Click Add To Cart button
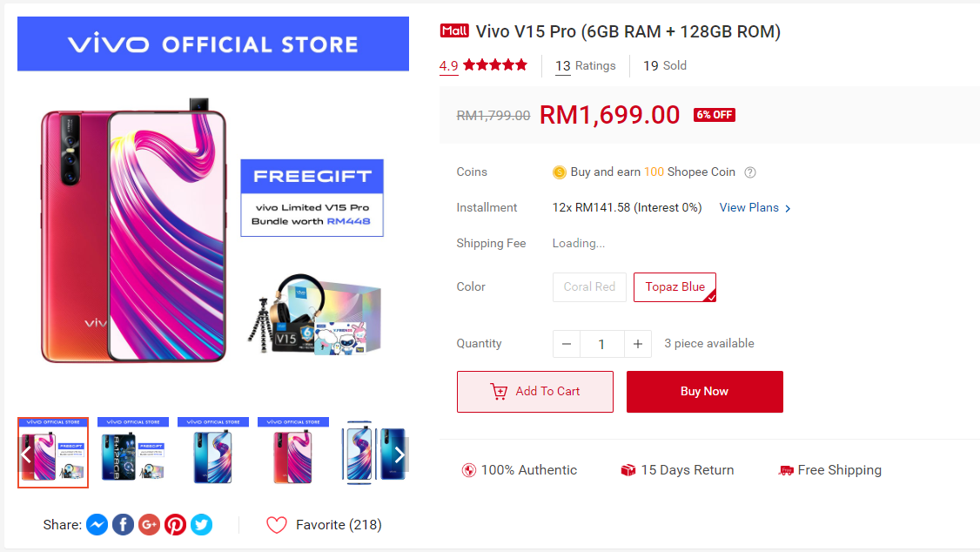The image size is (980, 552). tap(535, 391)
